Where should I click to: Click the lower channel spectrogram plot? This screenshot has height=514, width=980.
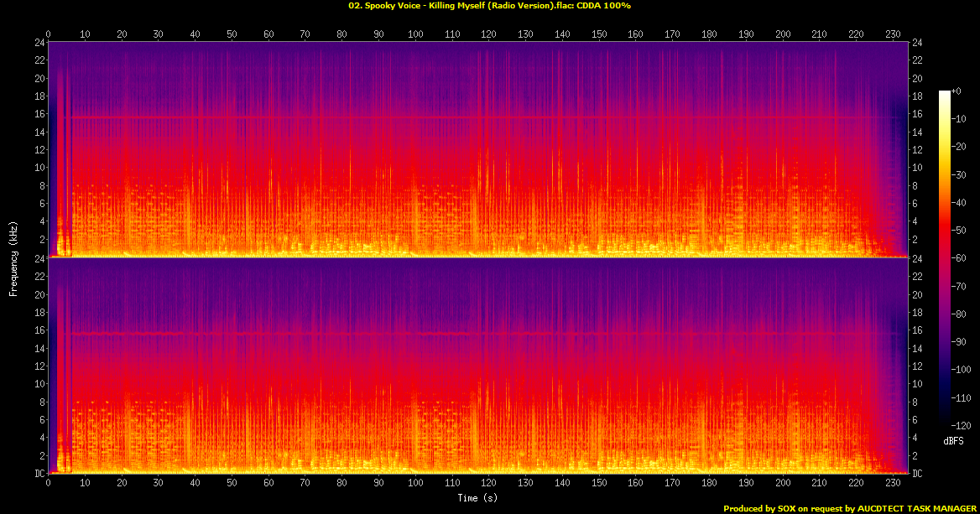click(x=477, y=366)
